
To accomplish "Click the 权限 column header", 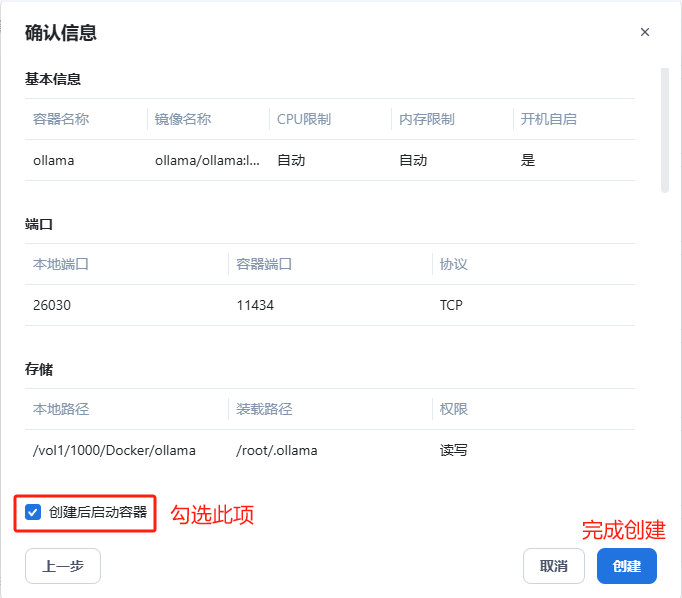I will tap(453, 409).
